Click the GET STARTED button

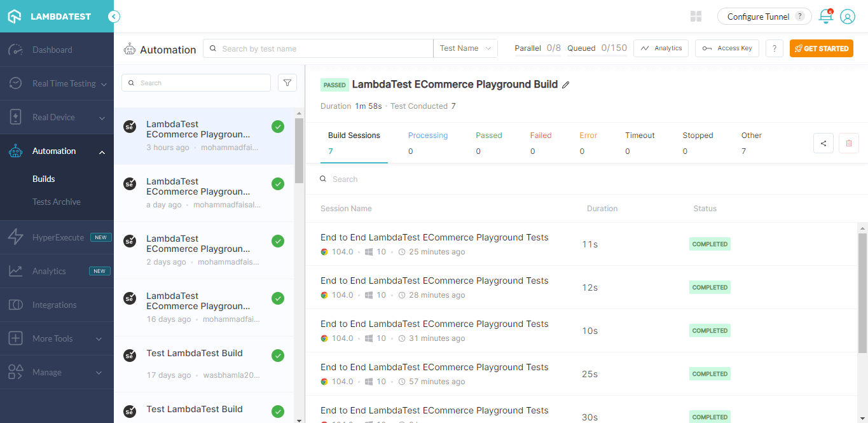coord(821,48)
